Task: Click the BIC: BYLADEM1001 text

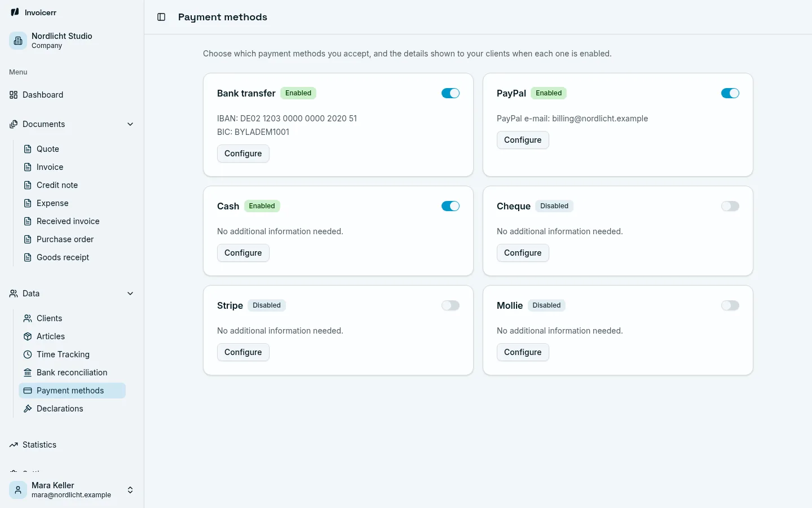Action: click(253, 132)
